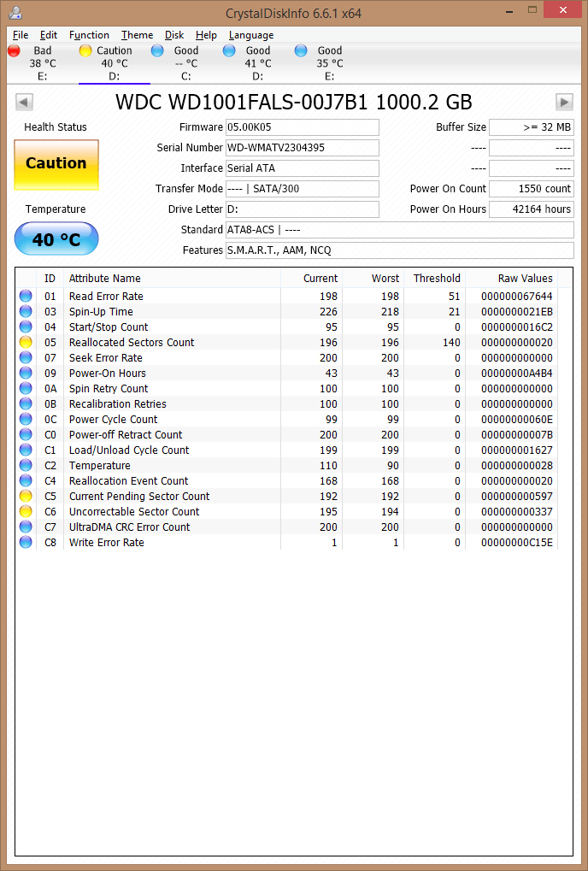Click the Current column header

pyautogui.click(x=311, y=279)
